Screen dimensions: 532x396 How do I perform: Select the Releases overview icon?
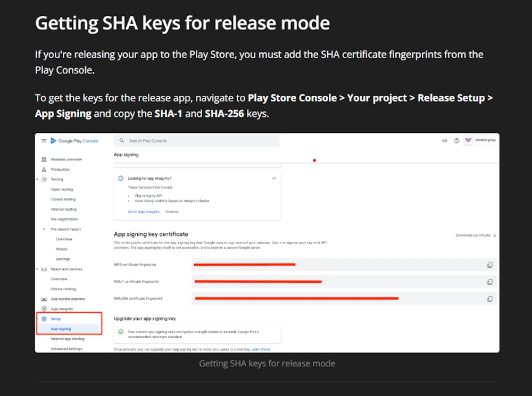[x=44, y=159]
